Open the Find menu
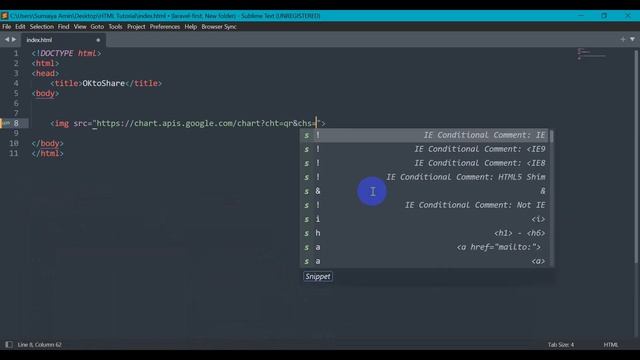Screen dimensions: 640x360 [x=64, y=27]
